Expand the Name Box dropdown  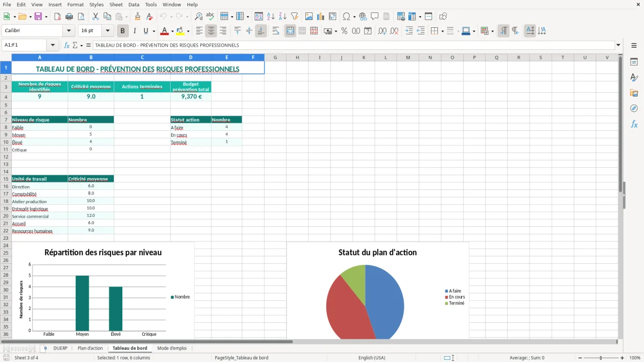(53, 45)
